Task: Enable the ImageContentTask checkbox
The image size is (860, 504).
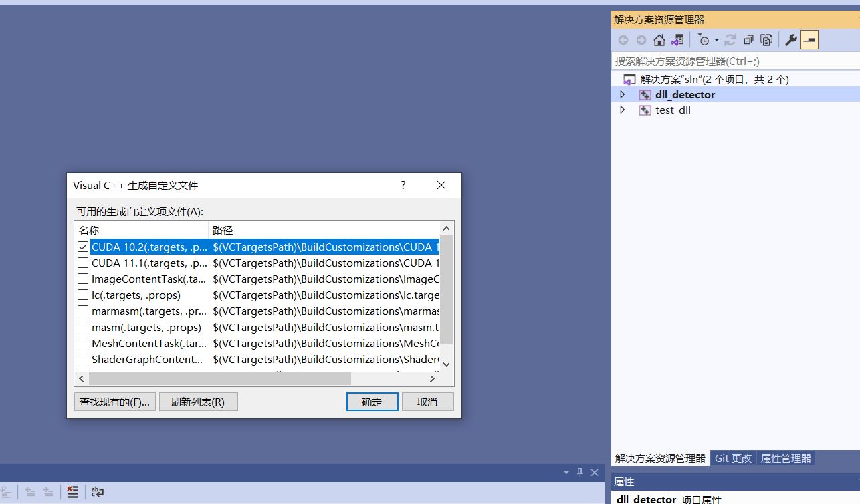Action: pyautogui.click(x=83, y=279)
